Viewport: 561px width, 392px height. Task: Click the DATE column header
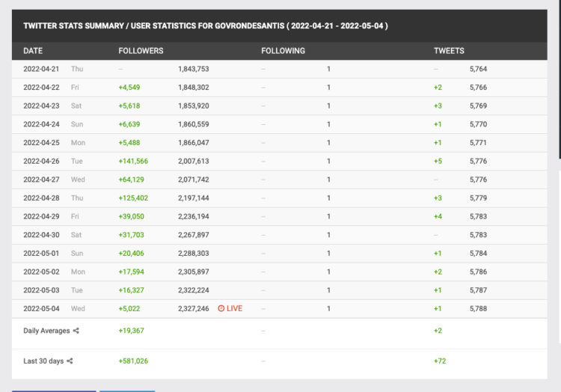[x=33, y=51]
